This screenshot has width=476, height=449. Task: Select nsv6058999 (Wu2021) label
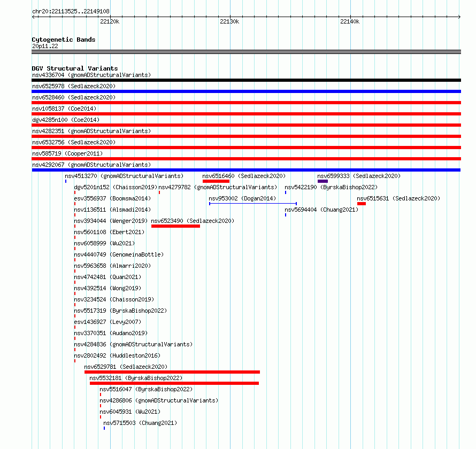coord(104,243)
